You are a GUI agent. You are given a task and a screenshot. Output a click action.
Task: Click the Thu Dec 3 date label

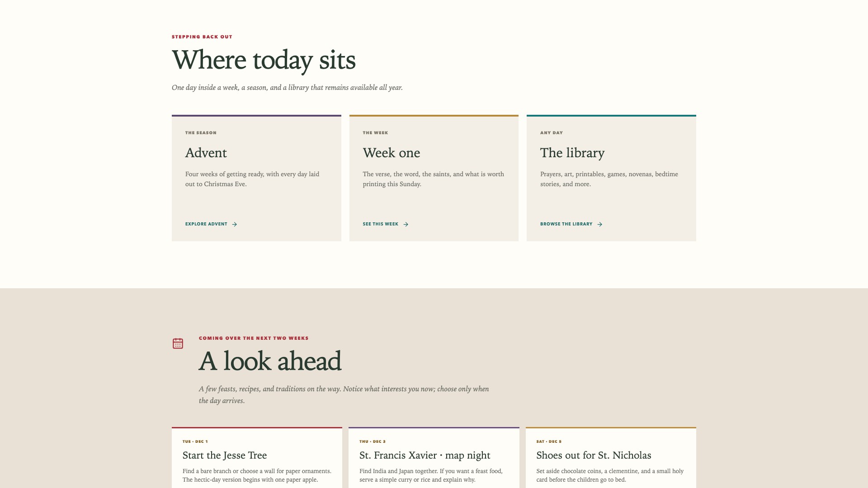[x=373, y=441]
